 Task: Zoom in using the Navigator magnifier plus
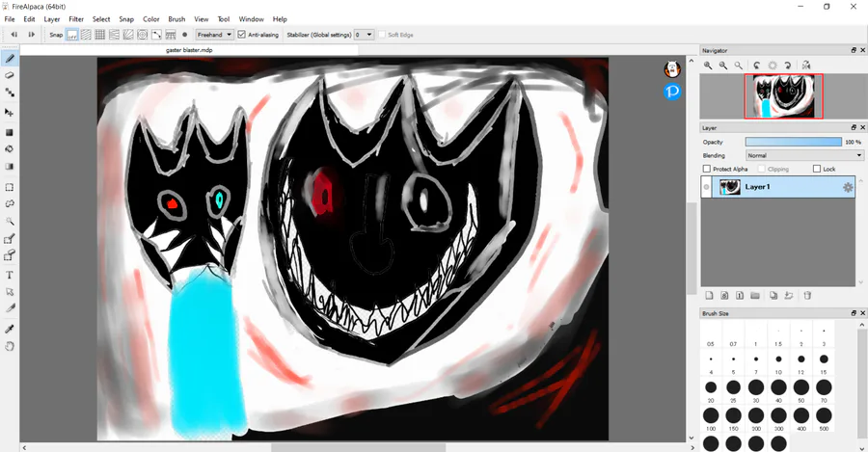(x=708, y=66)
